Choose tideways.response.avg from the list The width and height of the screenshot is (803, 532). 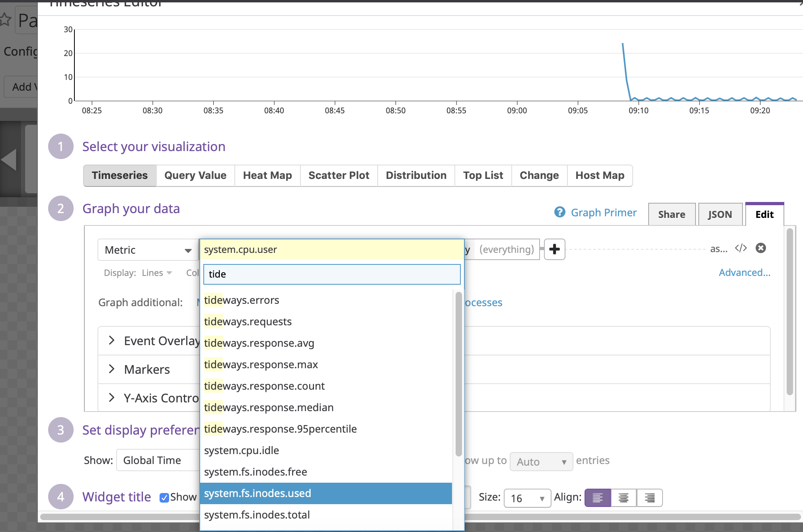pos(326,343)
